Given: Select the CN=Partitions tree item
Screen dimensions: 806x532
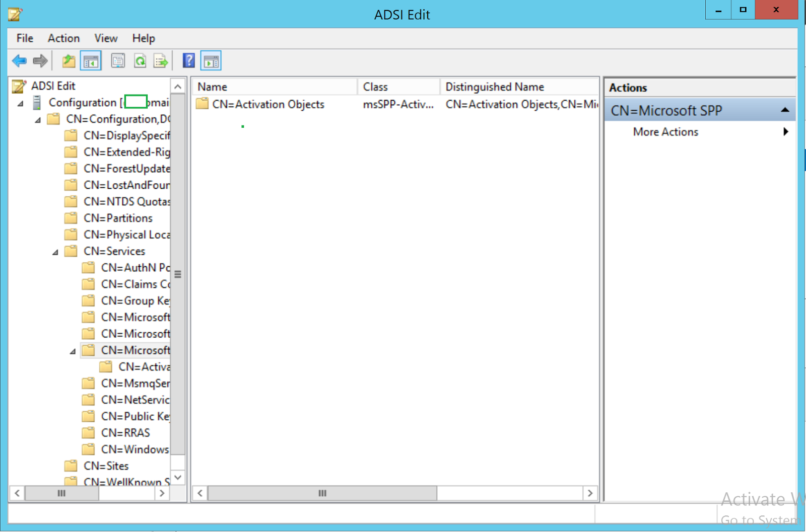Looking at the screenshot, I should click(x=118, y=218).
